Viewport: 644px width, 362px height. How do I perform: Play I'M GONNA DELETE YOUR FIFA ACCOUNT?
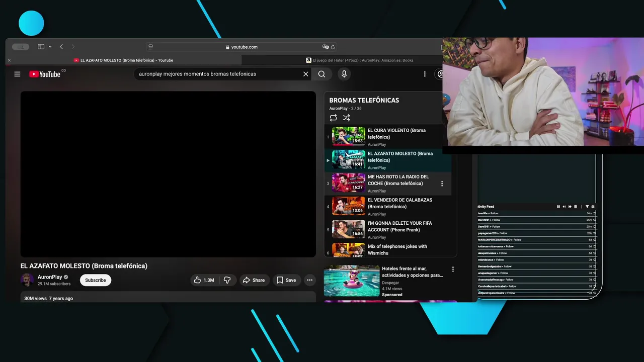(387, 230)
